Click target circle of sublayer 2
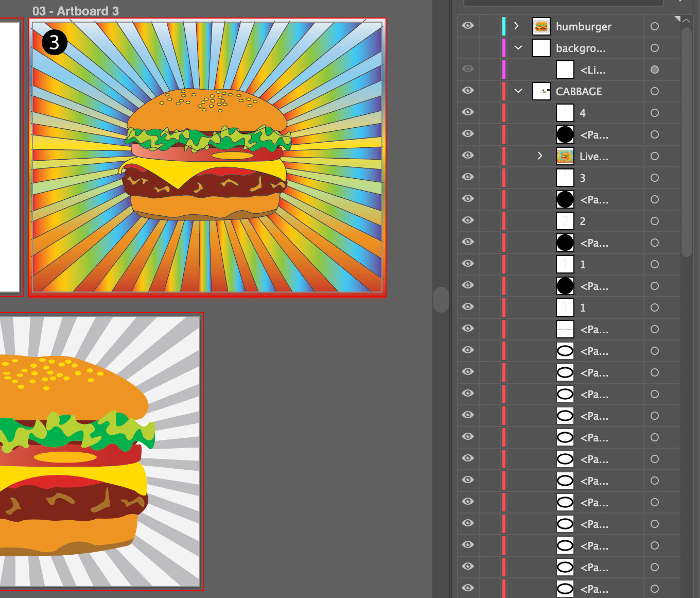The image size is (700, 598). [x=655, y=221]
